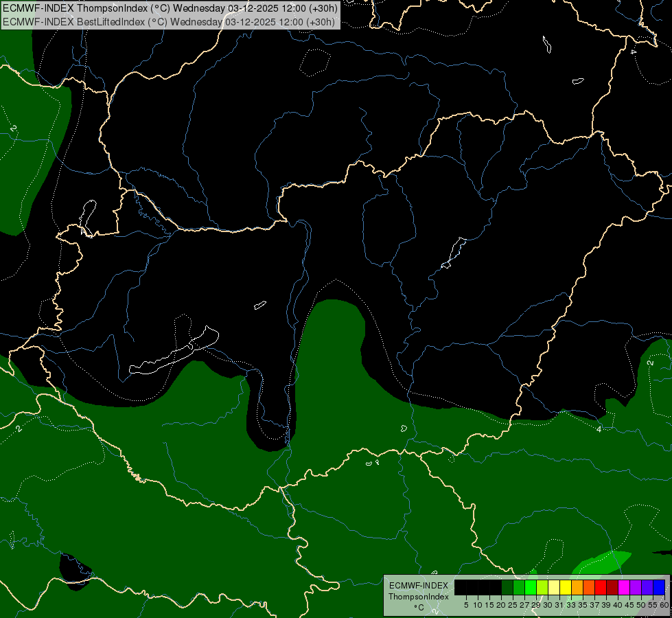Click the legend tick value 60
The width and height of the screenshot is (672, 618).
pyautogui.click(x=664, y=605)
